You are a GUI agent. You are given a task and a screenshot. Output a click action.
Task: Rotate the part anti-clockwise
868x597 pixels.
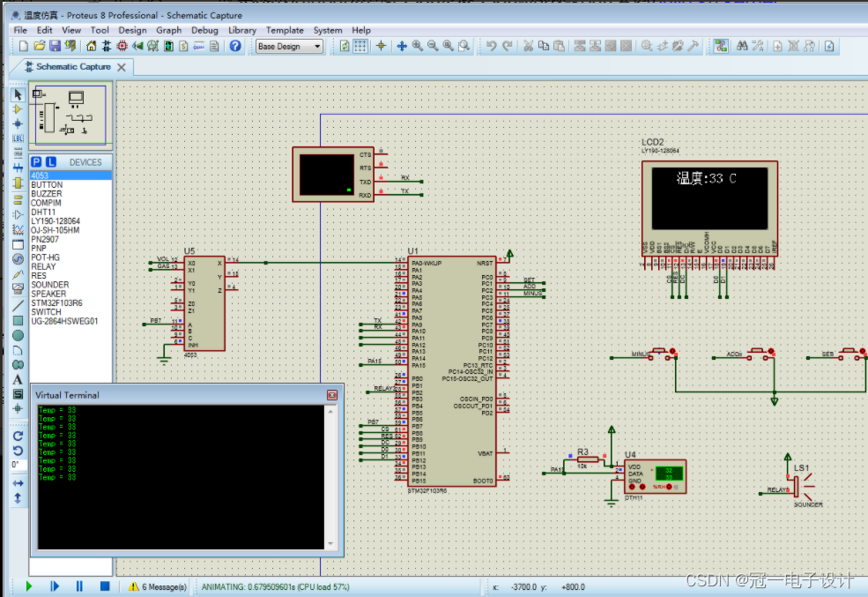tap(18, 451)
